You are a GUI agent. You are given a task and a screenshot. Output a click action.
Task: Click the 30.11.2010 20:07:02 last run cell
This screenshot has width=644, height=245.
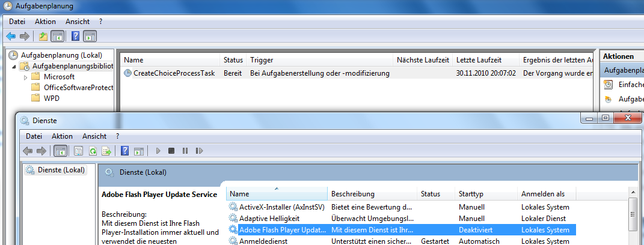pyautogui.click(x=486, y=73)
